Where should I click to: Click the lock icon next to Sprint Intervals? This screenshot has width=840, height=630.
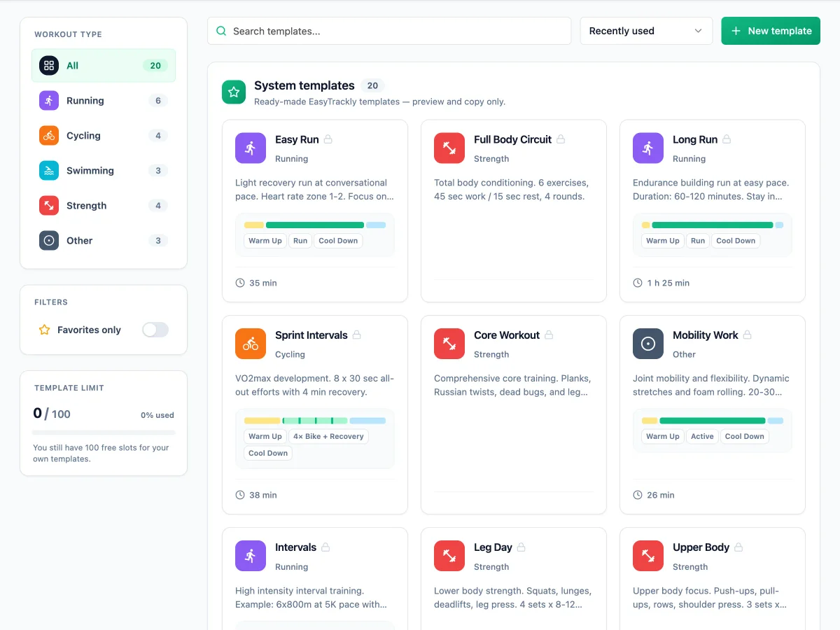coord(357,335)
